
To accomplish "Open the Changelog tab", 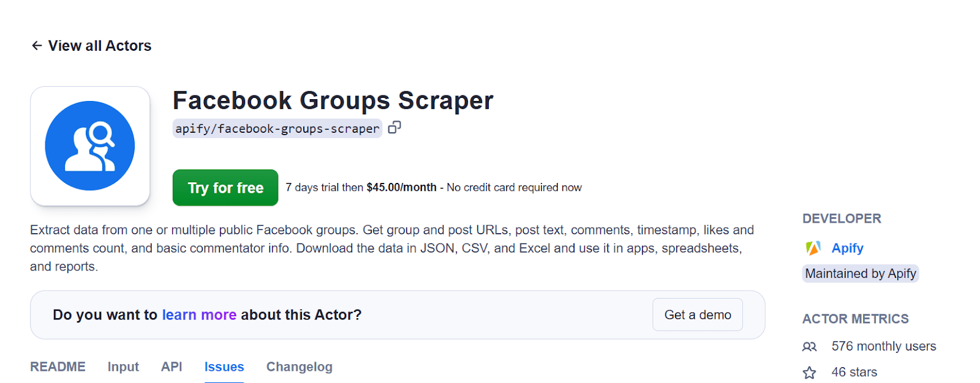I will coord(299,366).
